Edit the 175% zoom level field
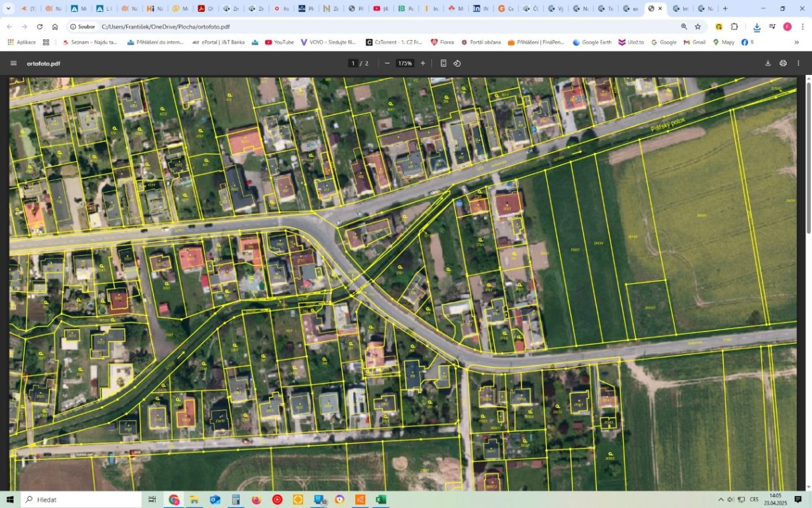Viewport: 812px width, 508px height. coord(405,63)
